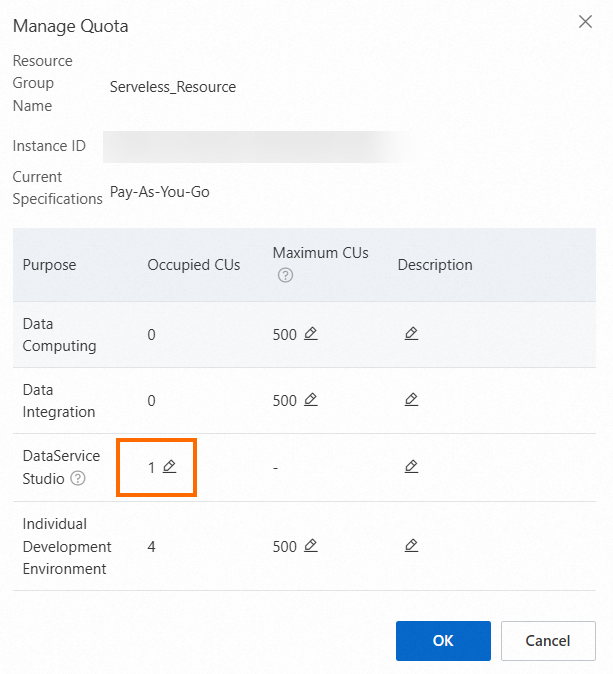This screenshot has width=613, height=674.
Task: Edit the DataService Studio description
Action: [411, 466]
